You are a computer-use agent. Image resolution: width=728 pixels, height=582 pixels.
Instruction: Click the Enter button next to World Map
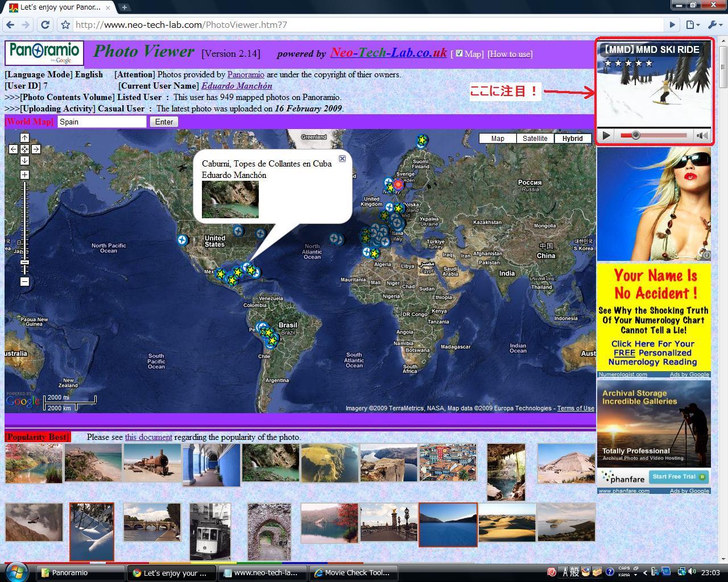coord(164,122)
